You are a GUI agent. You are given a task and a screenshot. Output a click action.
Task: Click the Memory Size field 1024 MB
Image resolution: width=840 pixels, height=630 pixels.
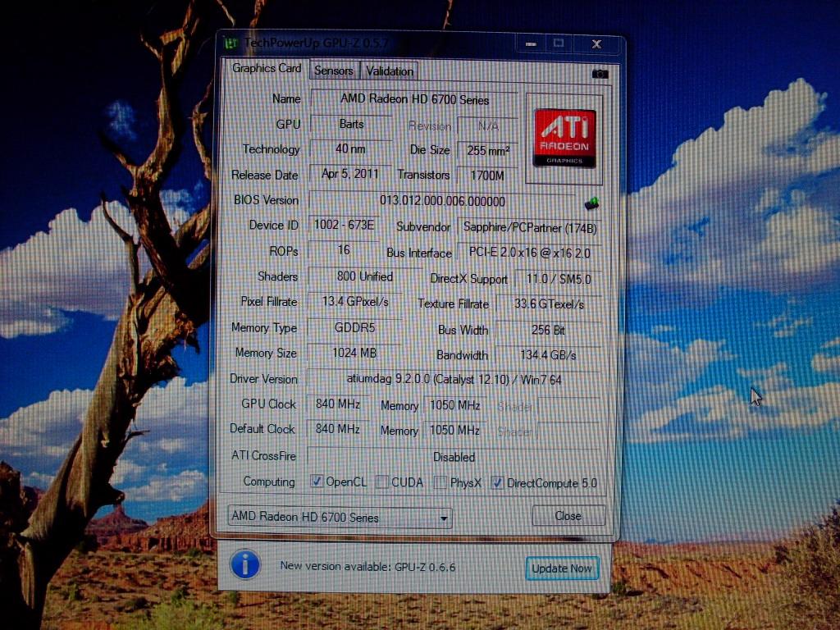click(354, 353)
